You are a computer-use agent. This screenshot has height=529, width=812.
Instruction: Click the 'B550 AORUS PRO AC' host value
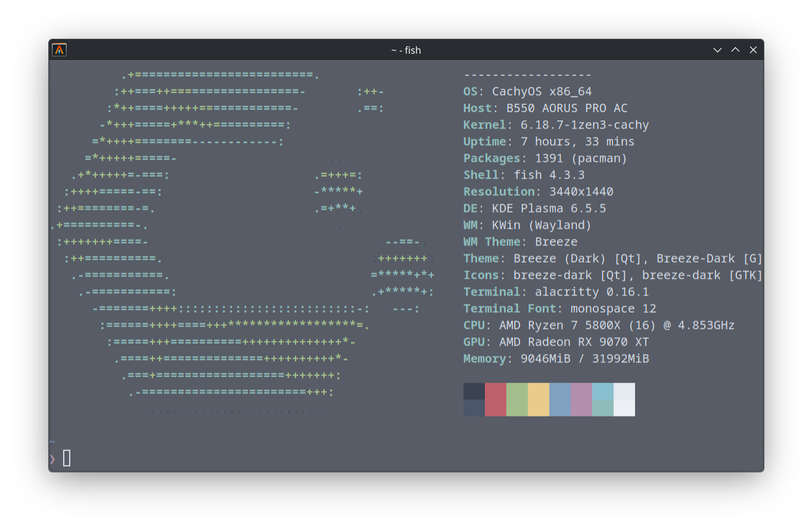tap(567, 108)
